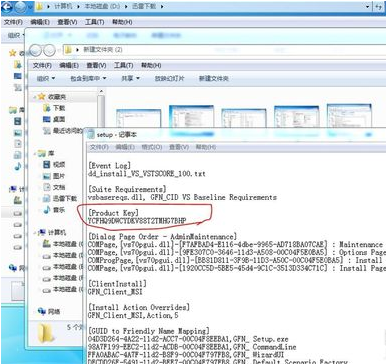Click [Product Key] line in Notepad

click(x=113, y=213)
